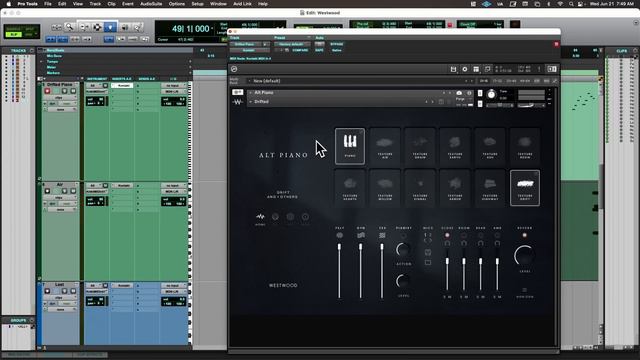Select the Pencil tool in Pro Tools toolbar

138,27
